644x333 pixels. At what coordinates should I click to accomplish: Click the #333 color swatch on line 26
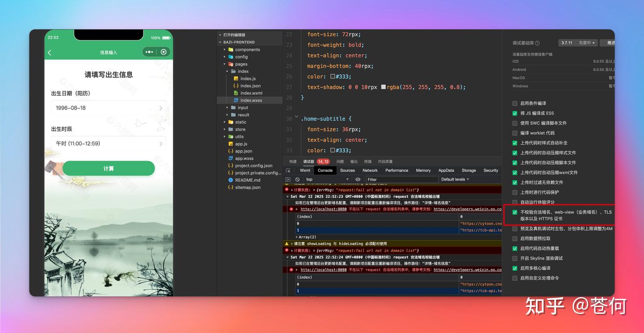pos(333,77)
